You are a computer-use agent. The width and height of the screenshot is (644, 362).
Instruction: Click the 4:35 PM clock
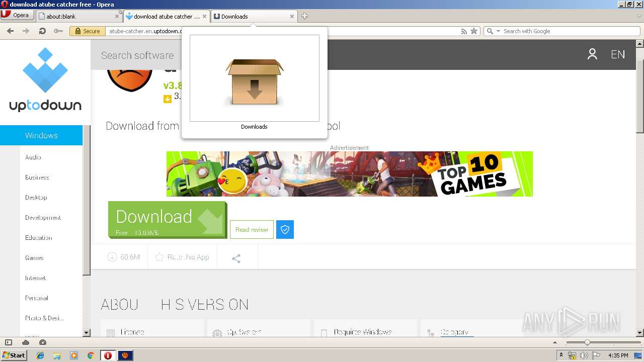point(618,355)
